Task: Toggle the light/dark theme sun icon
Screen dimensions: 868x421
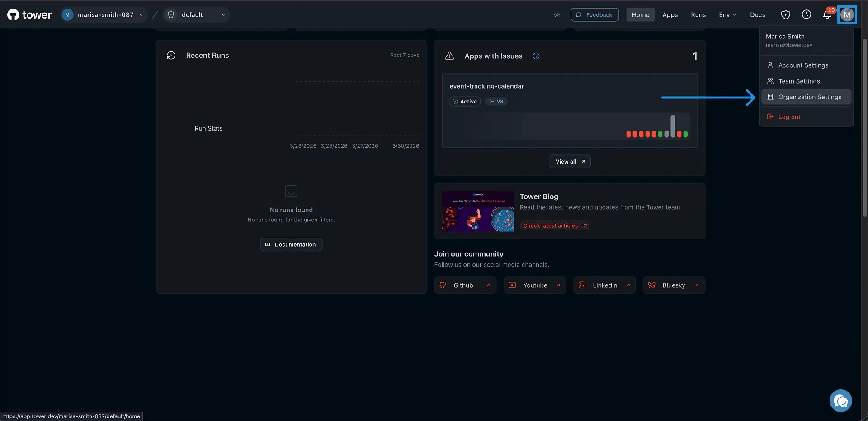Action: tap(557, 15)
